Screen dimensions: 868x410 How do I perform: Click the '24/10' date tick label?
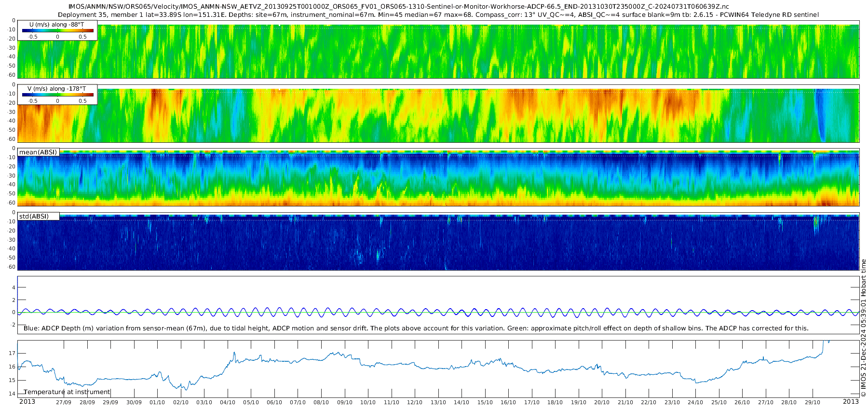pyautogui.click(x=695, y=402)
